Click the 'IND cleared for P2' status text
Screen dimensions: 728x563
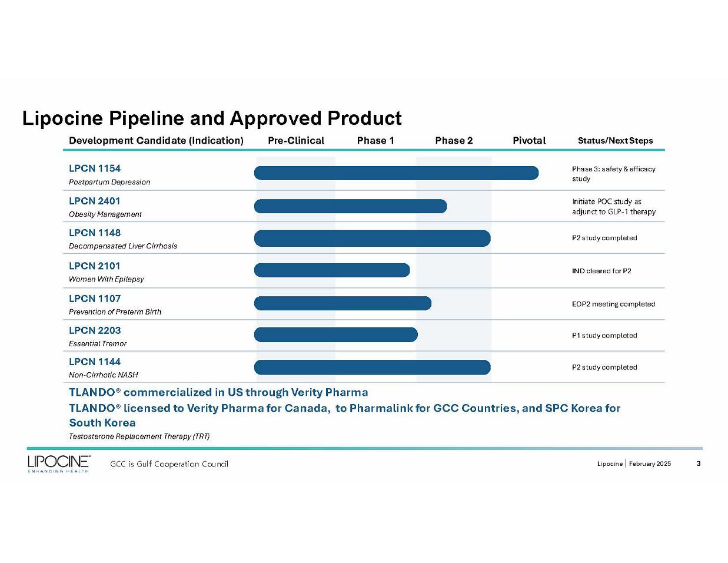pos(601,271)
